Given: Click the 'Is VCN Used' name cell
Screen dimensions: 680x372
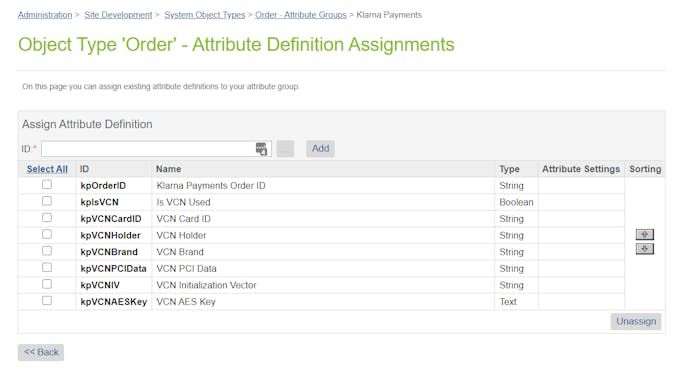Looking at the screenshot, I should coord(183,202).
